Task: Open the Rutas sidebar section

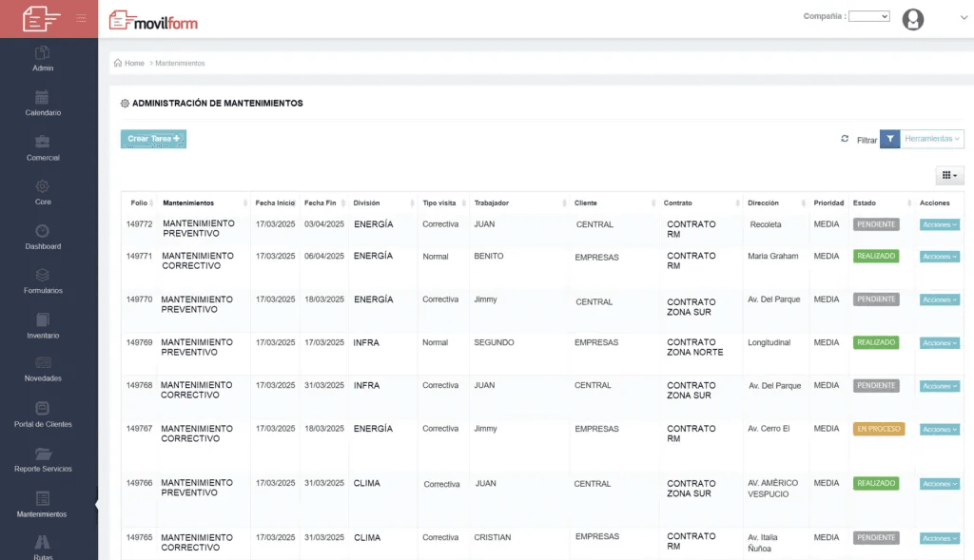Action: (43, 548)
